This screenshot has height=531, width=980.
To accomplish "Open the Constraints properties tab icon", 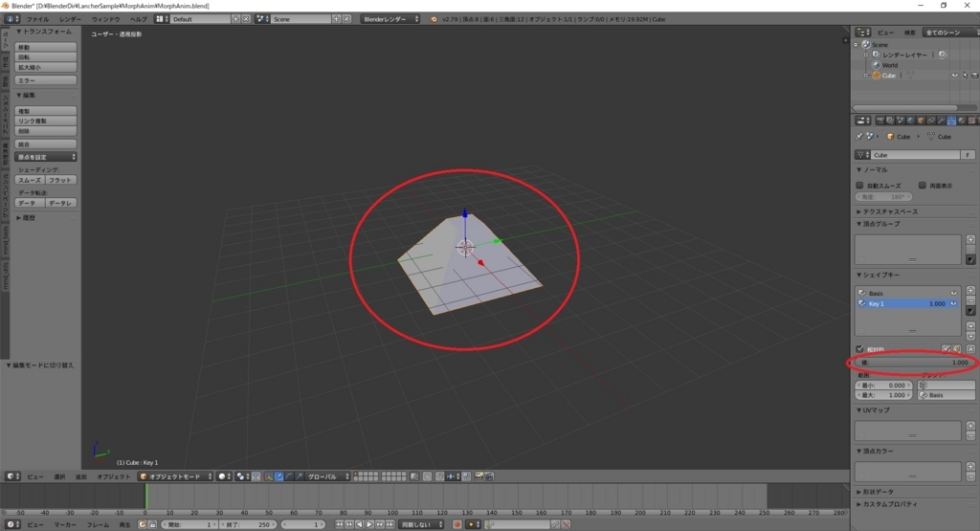I will pos(930,121).
